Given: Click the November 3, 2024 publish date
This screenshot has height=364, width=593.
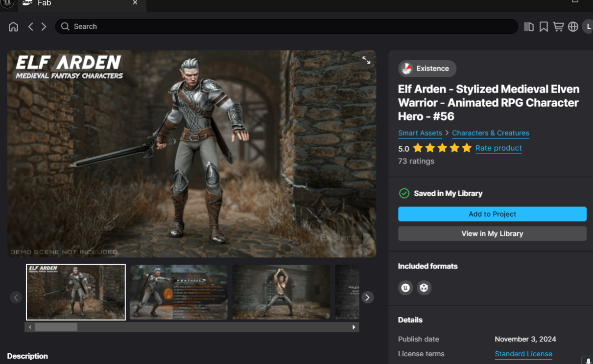Looking at the screenshot, I should [x=525, y=339].
